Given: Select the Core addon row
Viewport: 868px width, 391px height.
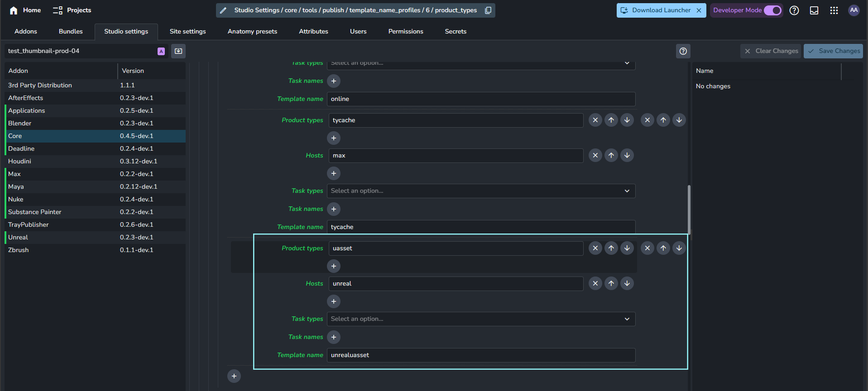Looking at the screenshot, I should click(95, 136).
